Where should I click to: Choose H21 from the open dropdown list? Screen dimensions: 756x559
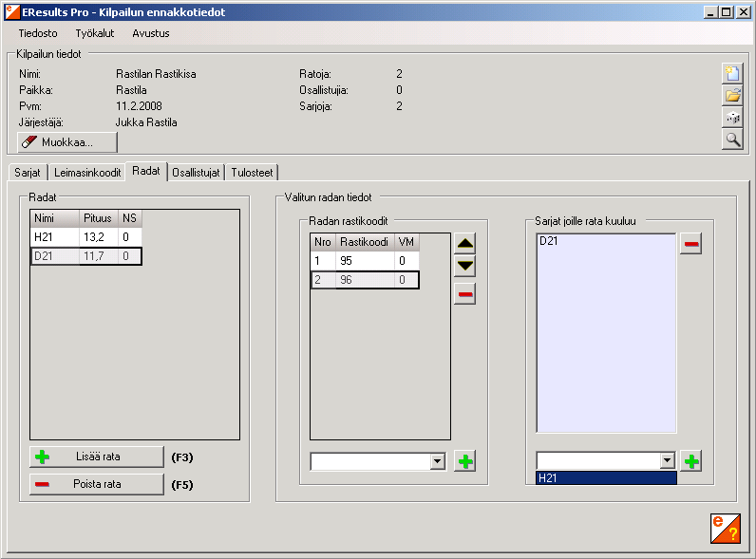606,478
